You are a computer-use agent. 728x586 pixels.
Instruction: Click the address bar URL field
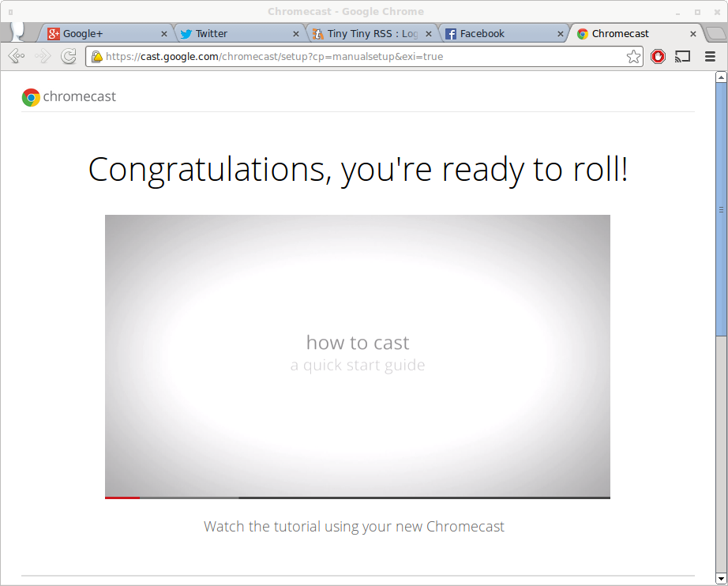pyautogui.click(x=365, y=57)
